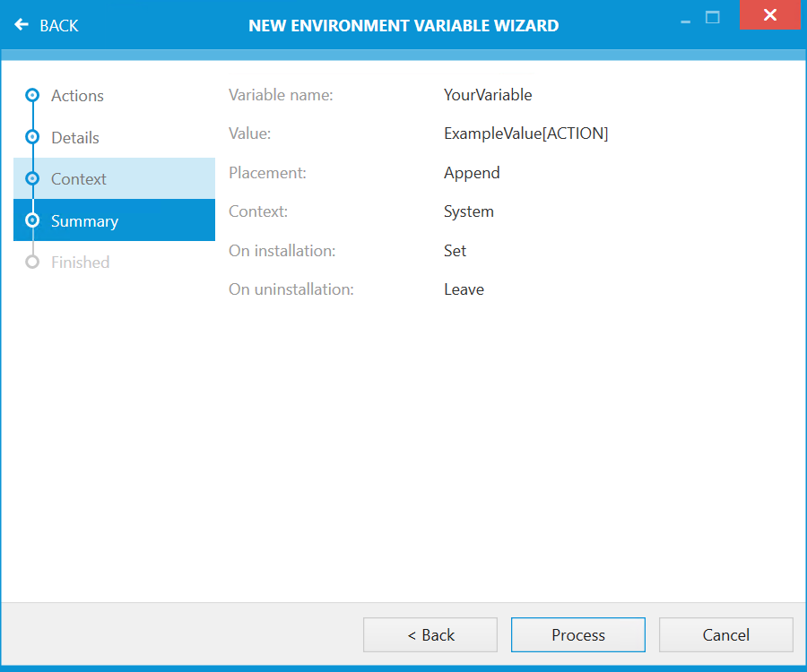Viewport: 807px width, 672px height.
Task: Click the circle marker for Context step
Action: (x=32, y=178)
